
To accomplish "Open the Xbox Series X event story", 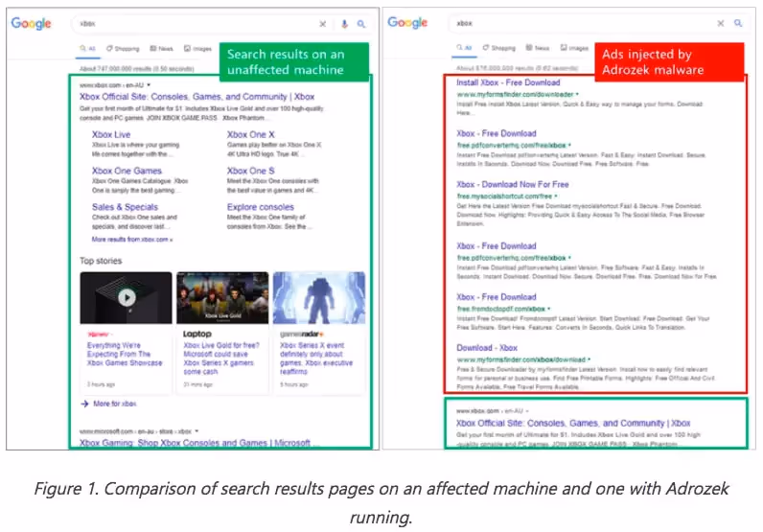I will tap(316, 359).
